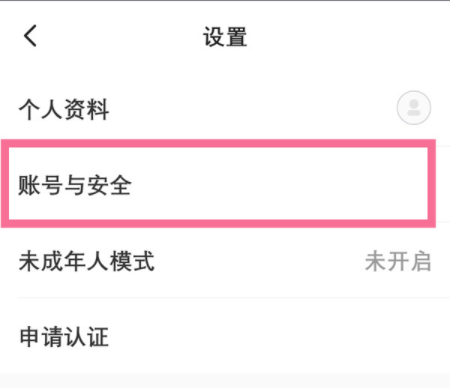Tap the 账号与安全 label text
The image size is (458, 391).
pos(75,185)
